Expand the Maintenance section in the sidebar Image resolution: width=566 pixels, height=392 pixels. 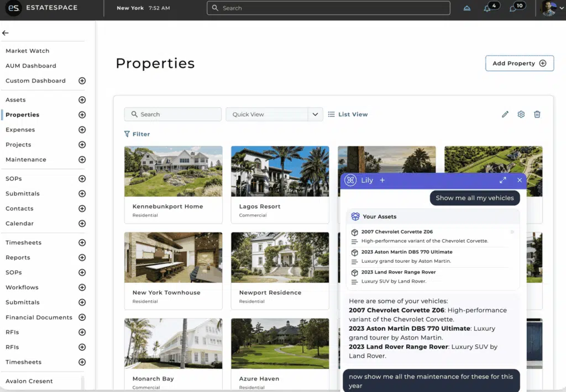click(x=82, y=159)
